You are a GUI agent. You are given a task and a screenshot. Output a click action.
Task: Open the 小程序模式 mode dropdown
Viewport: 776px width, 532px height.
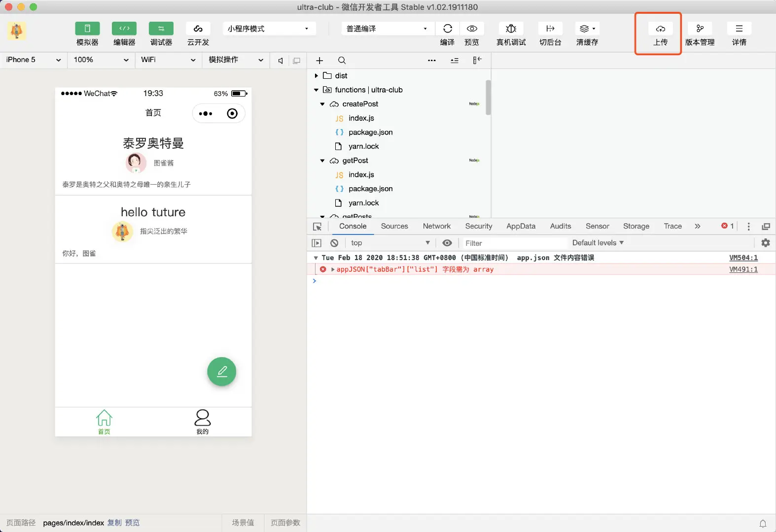[x=269, y=29]
